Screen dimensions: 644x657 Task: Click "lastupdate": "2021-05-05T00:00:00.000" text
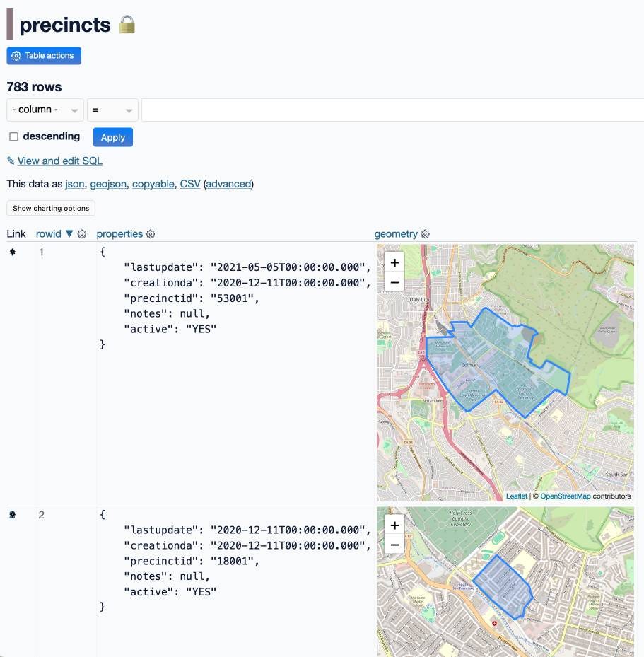coord(247,267)
